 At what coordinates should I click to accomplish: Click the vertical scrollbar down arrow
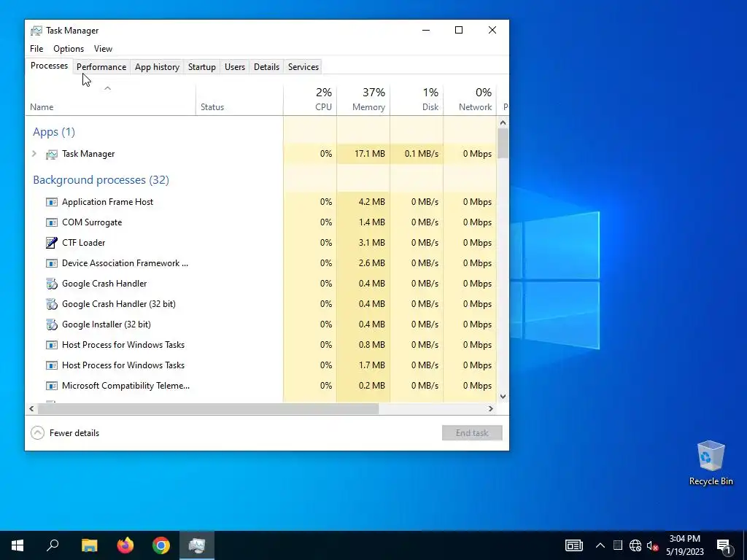coord(503,396)
